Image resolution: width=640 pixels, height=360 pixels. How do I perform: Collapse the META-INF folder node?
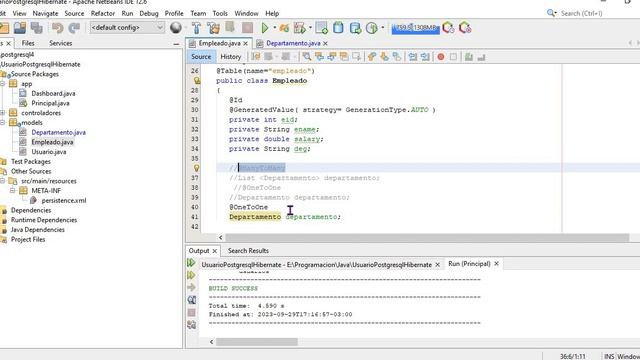point(13,191)
